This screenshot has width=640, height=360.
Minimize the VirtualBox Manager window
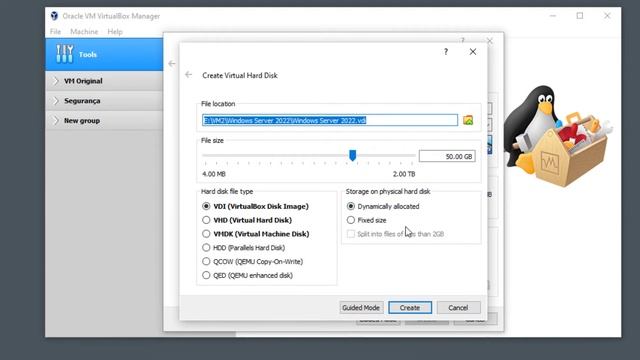553,16
